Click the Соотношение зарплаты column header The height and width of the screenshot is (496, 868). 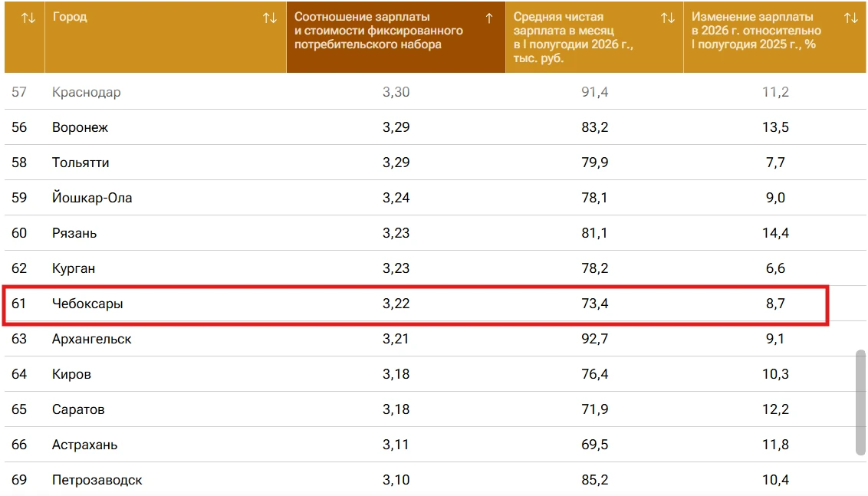(x=396, y=37)
